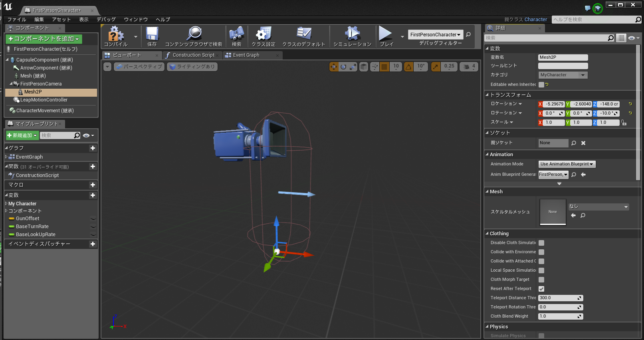Uncheck Reset After Teleport checkbox
The height and width of the screenshot is (340, 644).
(x=541, y=289)
